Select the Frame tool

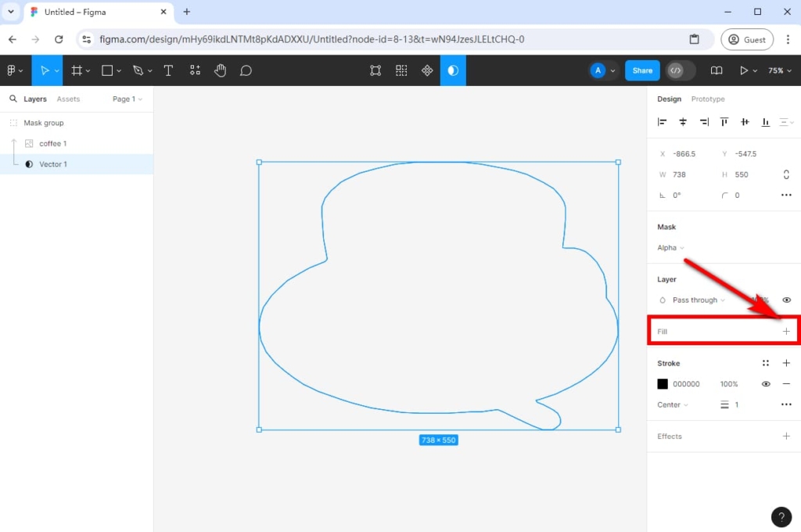pos(76,70)
